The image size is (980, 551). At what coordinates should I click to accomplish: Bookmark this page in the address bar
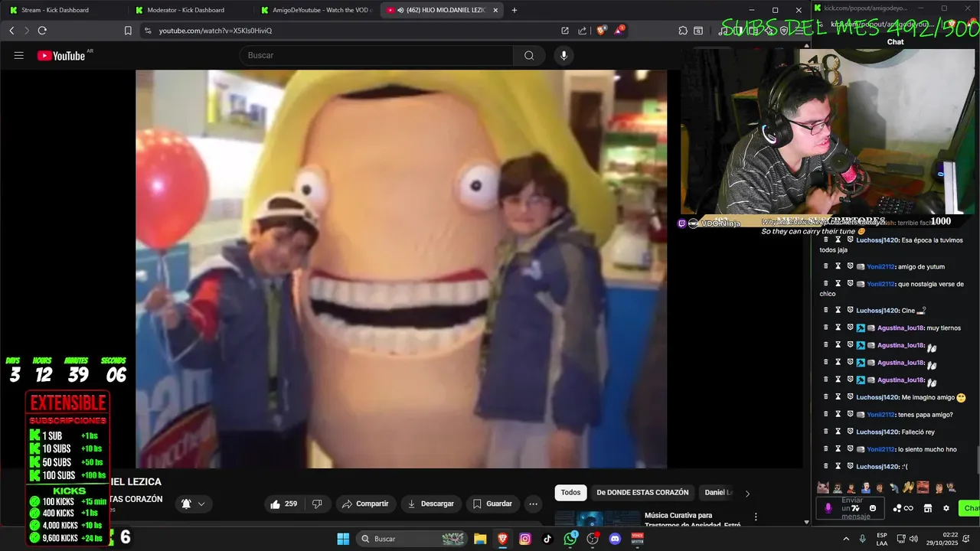click(x=128, y=31)
